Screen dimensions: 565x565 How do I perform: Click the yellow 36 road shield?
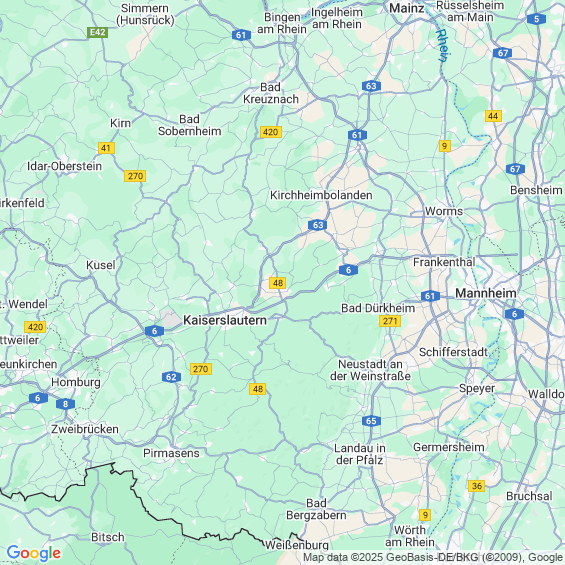click(476, 486)
